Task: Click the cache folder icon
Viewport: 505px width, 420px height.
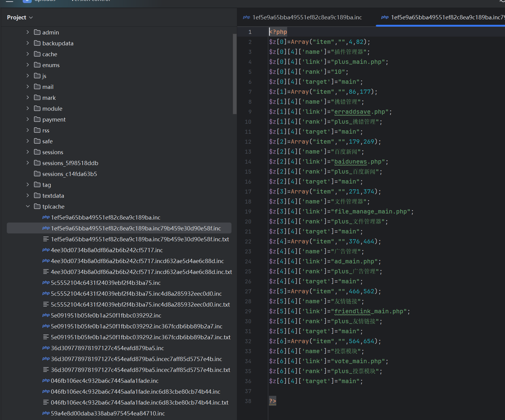Action: (x=37, y=54)
